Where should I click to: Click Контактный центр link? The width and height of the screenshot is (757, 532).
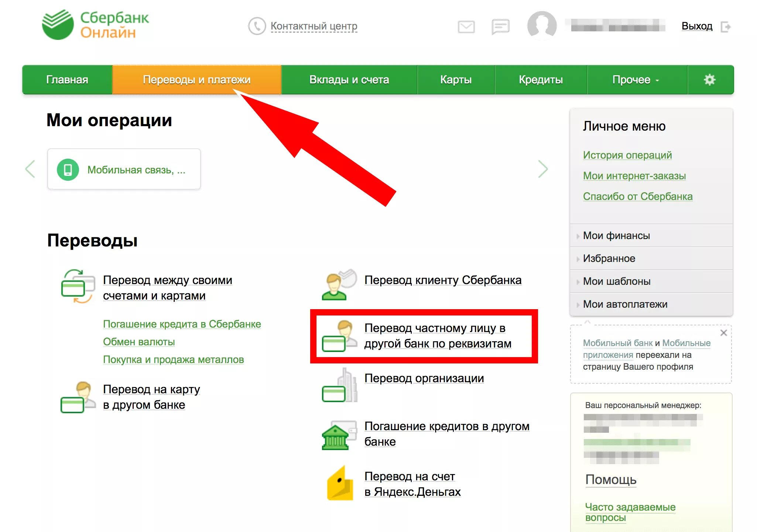click(x=314, y=26)
